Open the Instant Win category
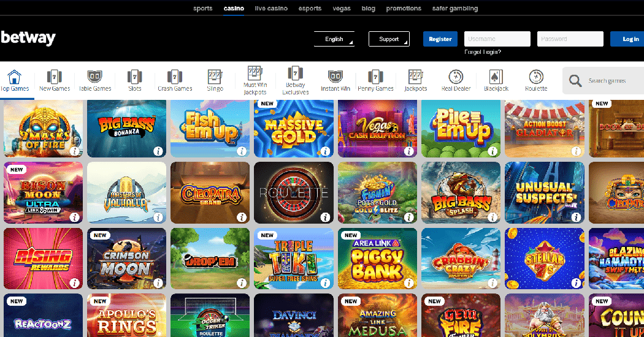Image resolution: width=644 pixels, height=337 pixels. (x=335, y=80)
